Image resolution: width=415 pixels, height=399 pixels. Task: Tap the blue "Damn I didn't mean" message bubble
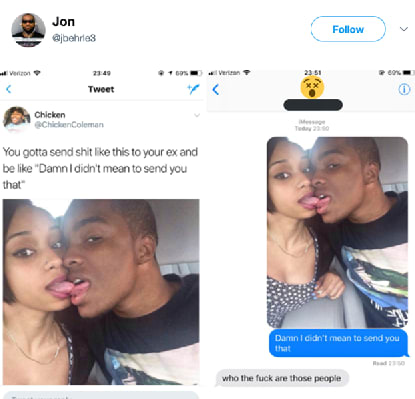[338, 343]
